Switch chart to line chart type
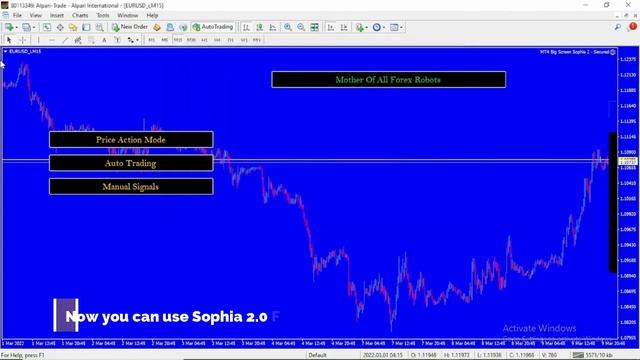 click(x=272, y=27)
